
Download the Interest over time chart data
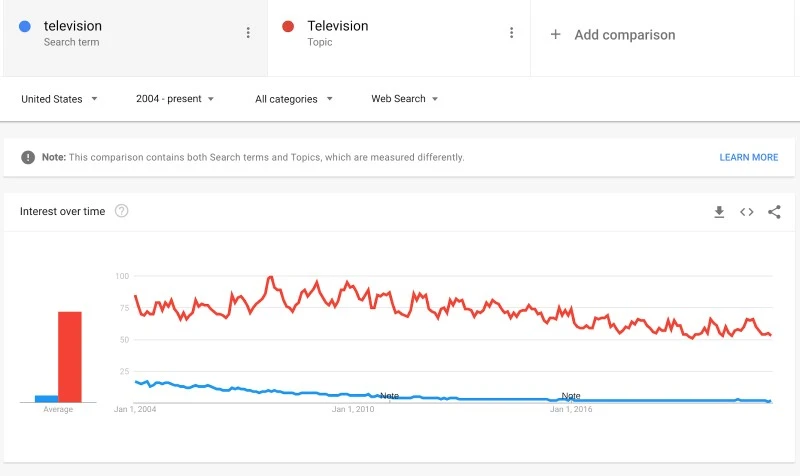[719, 212]
